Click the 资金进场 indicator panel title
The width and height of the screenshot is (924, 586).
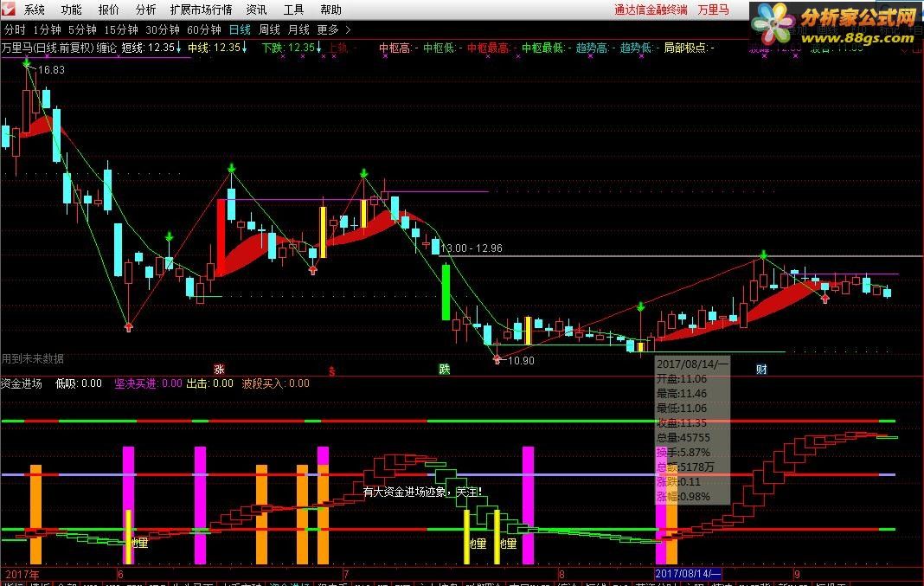(x=22, y=383)
